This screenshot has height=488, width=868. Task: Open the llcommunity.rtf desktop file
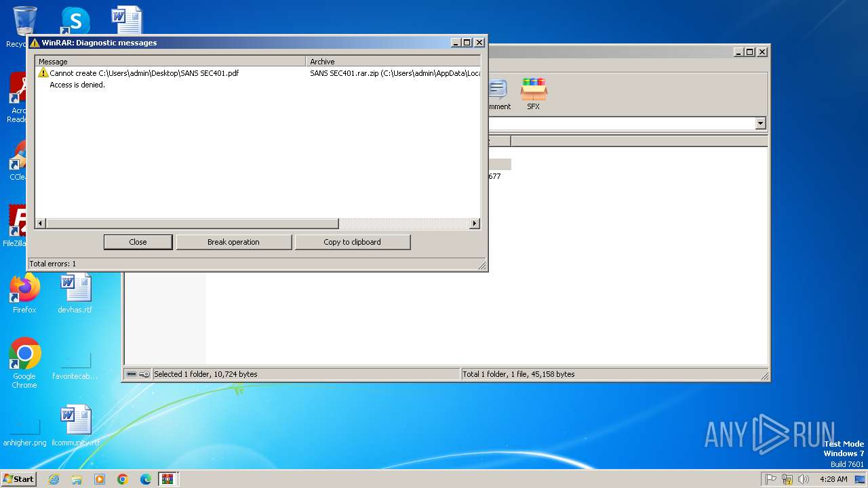pos(75,427)
